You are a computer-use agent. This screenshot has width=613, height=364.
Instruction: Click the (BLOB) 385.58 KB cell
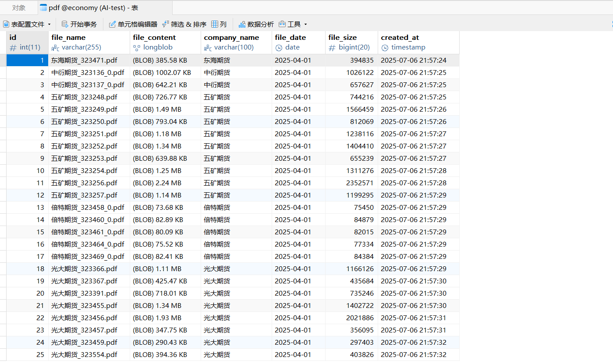click(x=165, y=60)
